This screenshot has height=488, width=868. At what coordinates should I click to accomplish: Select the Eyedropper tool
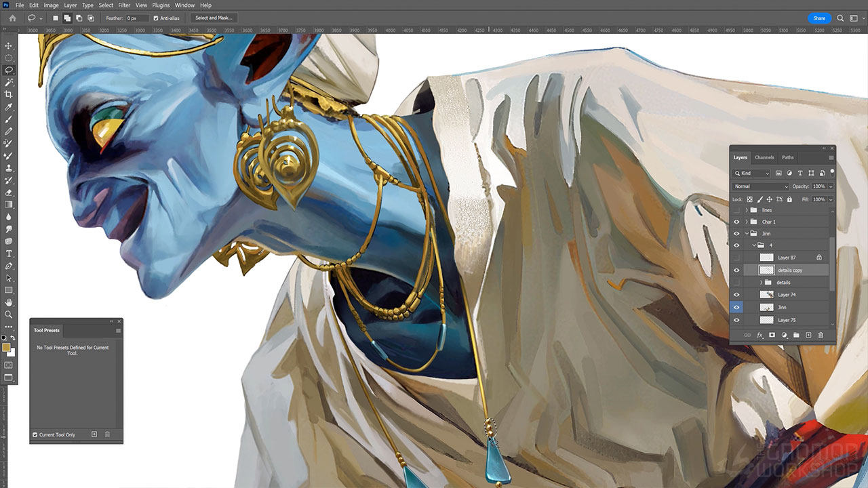pos(9,107)
